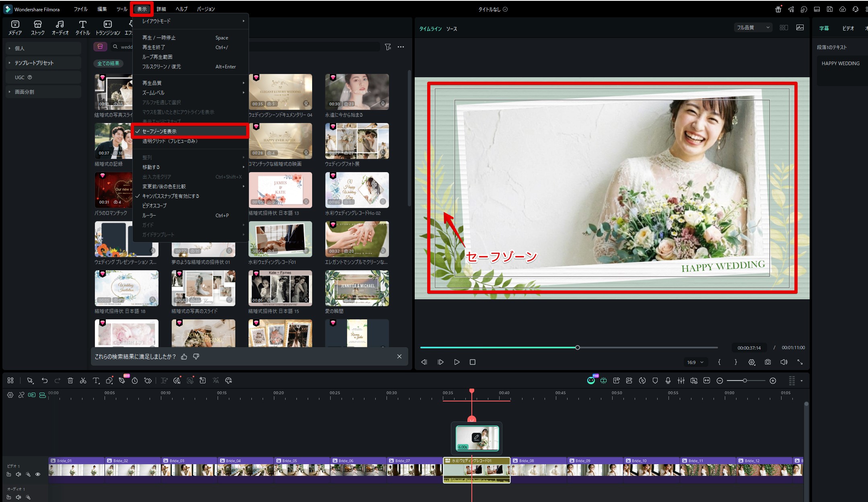Viewport: 868px width, 502px height.
Task: Toggle セーフゾーンを表示 menu option
Action: (190, 131)
